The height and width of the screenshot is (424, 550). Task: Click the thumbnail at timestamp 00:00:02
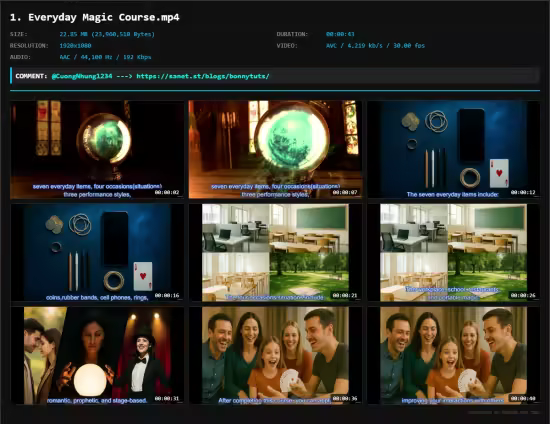(97, 150)
